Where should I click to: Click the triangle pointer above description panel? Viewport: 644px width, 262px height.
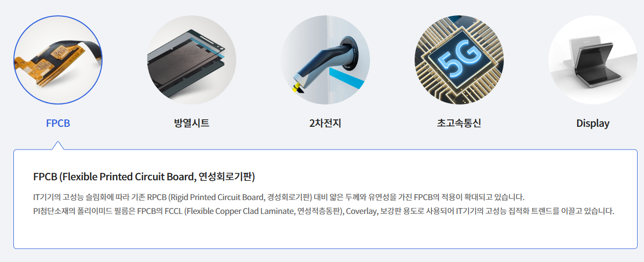coord(58,145)
